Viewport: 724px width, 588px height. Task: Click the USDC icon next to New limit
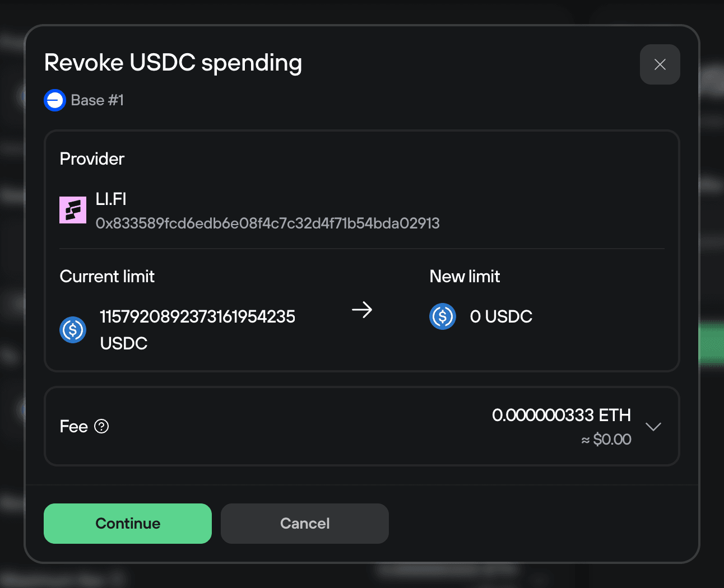click(x=443, y=316)
